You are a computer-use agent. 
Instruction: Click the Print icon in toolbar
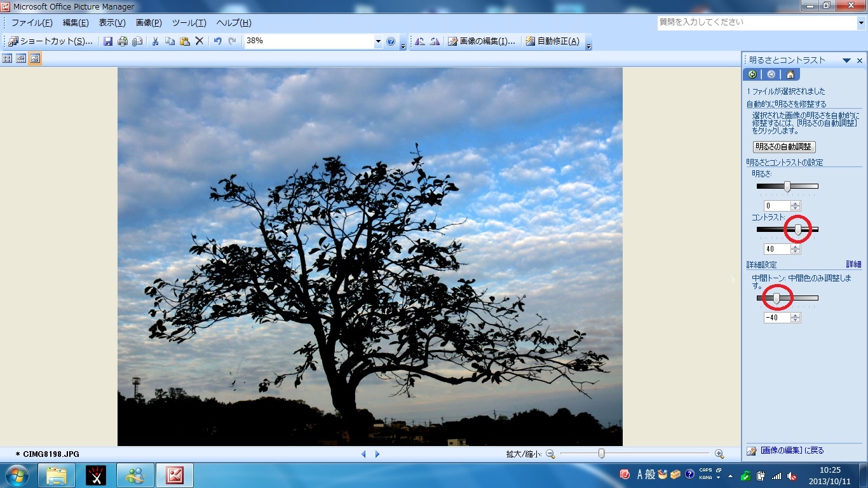tap(123, 41)
